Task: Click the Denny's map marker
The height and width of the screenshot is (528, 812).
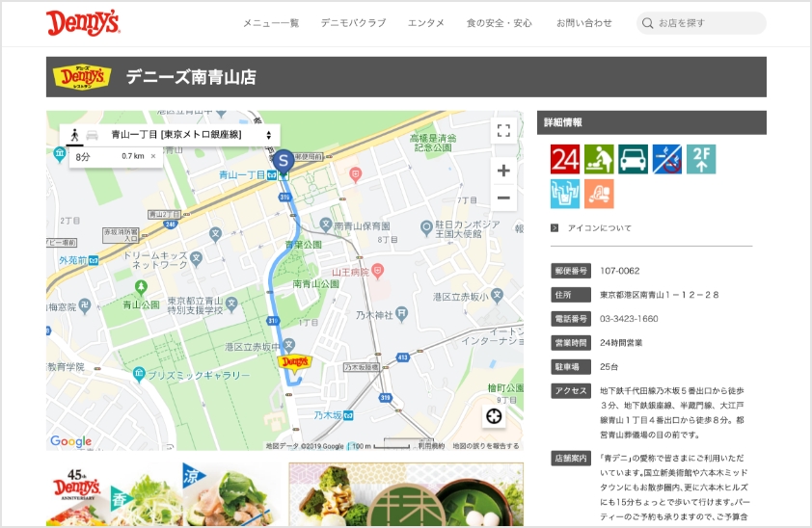Action: [295, 362]
